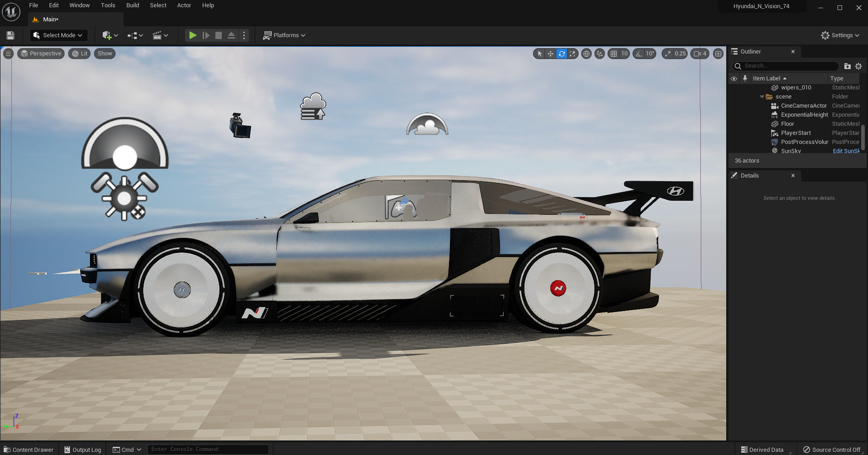Save the current level with the floppy disk icon

pos(10,35)
